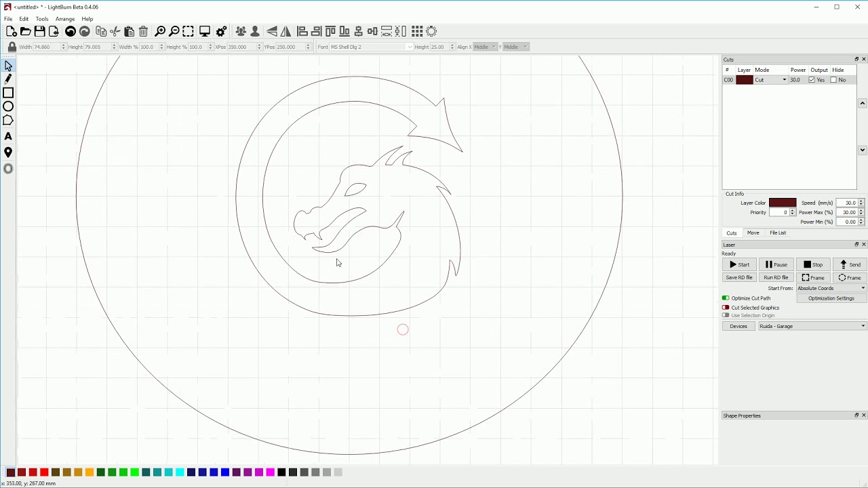Screen dimensions: 868x488
Task: Open the Preview monitor icon
Action: point(205,31)
